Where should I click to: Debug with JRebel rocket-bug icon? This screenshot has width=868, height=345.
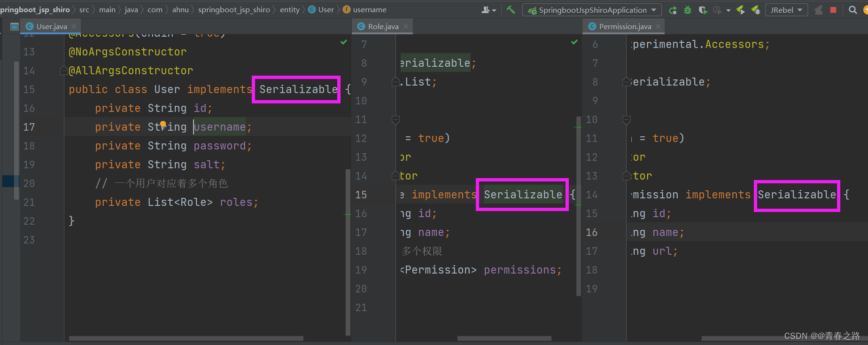click(756, 10)
